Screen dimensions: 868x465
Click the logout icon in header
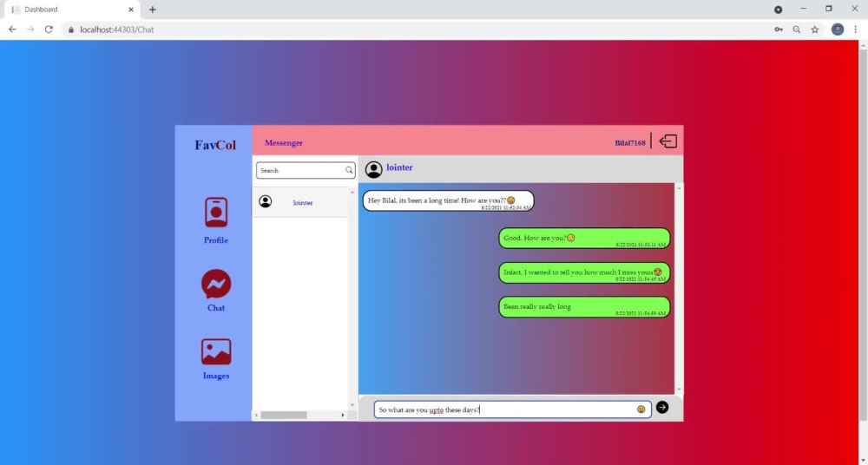668,141
